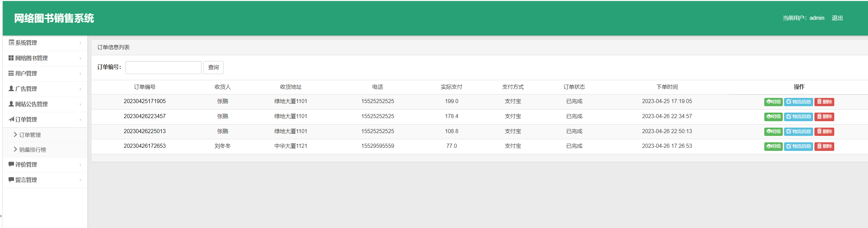
Task: Click the 广告管理 person icon
Action: pos(11,89)
